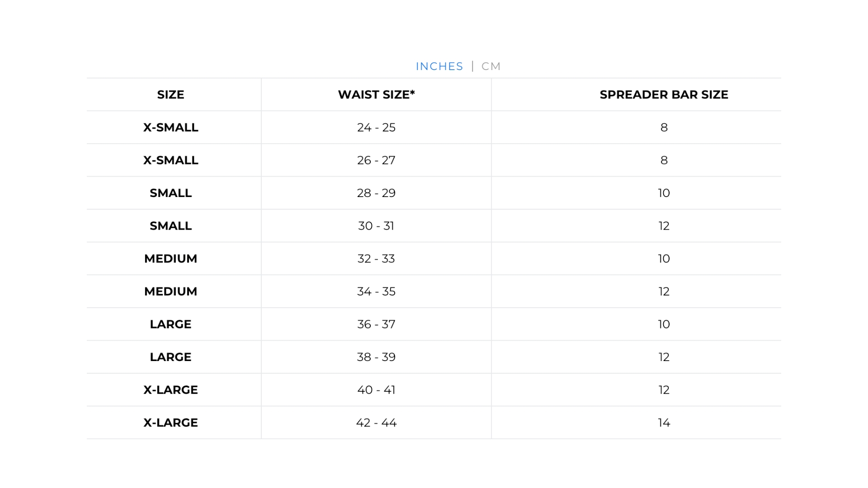The image size is (868, 488).
Task: Click the 42 - 44 waist size cell
Action: 376,422
